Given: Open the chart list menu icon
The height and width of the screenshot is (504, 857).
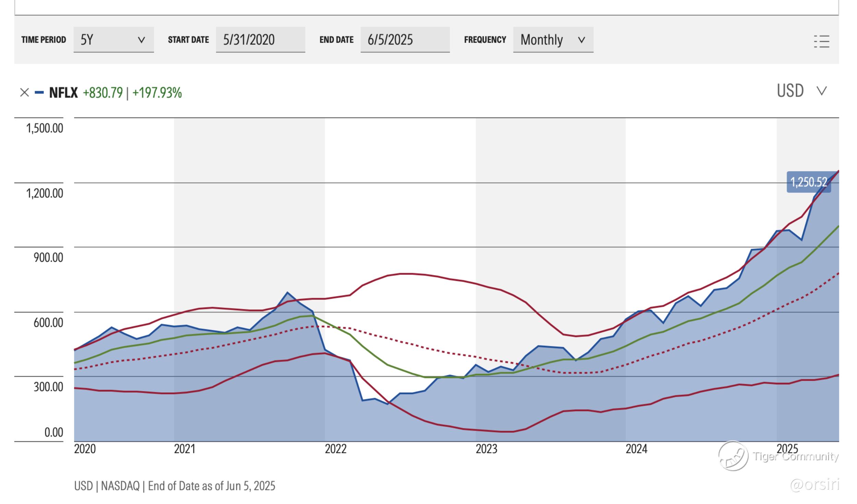Looking at the screenshot, I should 822,41.
